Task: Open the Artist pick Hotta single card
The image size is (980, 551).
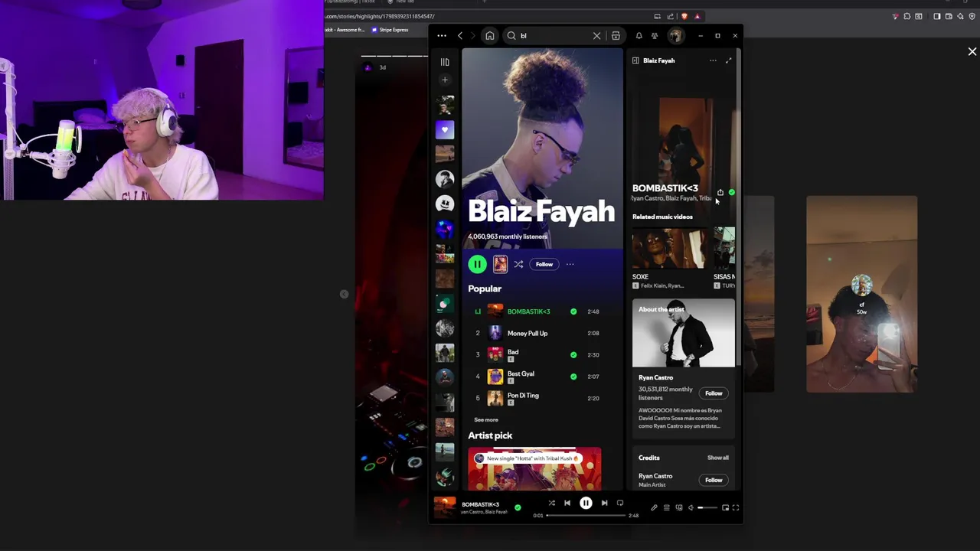Action: tap(534, 468)
